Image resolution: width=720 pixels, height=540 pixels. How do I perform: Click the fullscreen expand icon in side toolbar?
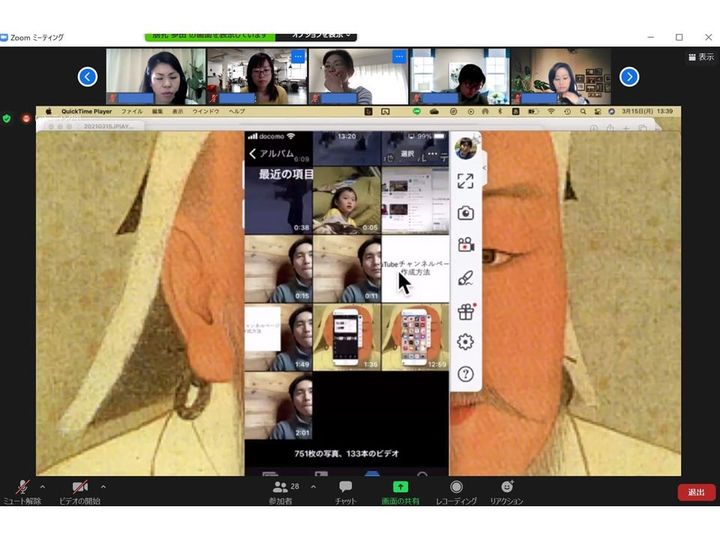[x=465, y=181]
